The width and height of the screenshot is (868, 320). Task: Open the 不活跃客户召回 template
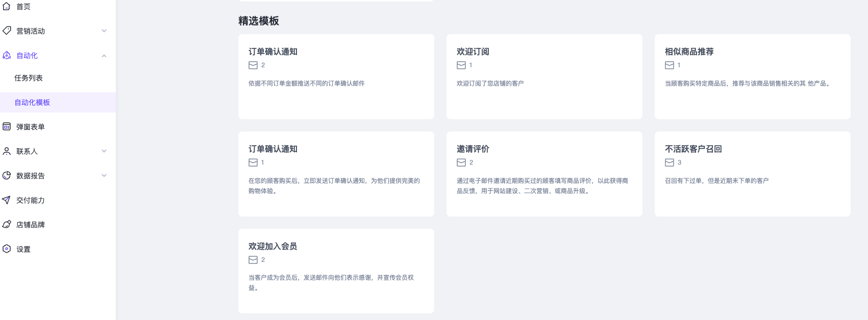[752, 174]
